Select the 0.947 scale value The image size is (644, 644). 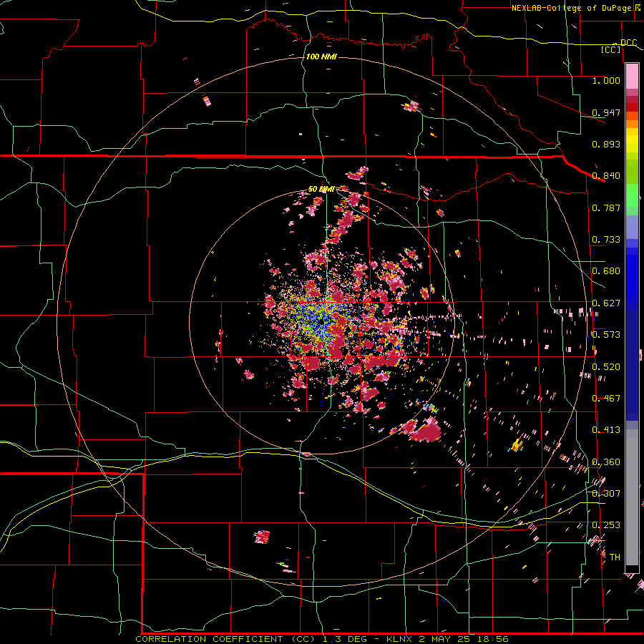pos(606,112)
